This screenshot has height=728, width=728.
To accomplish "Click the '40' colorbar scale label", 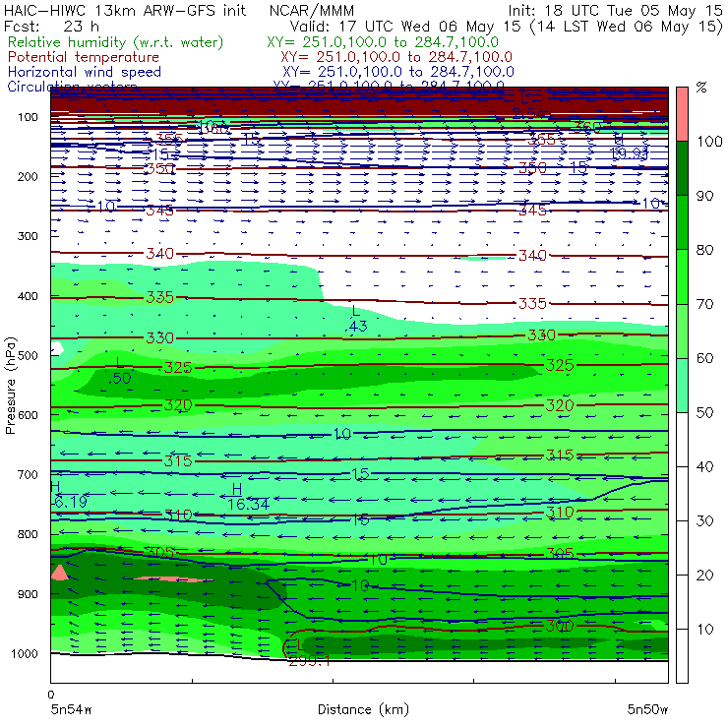I will (704, 466).
